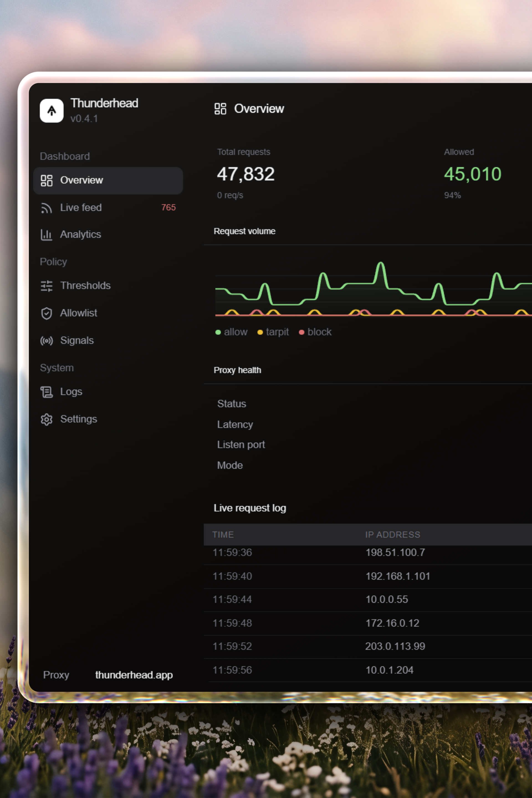Open the Logs page
532x798 pixels.
coord(108,392)
